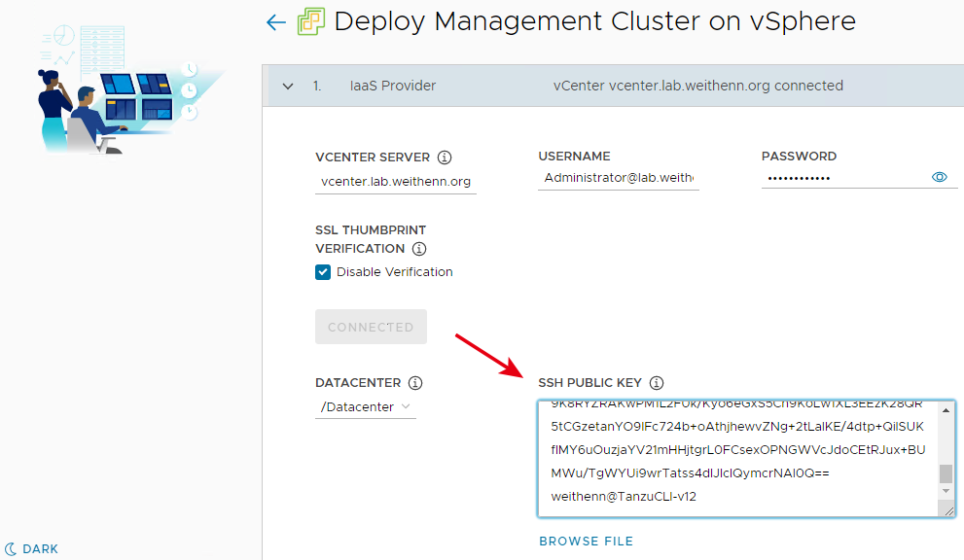Image resolution: width=964 pixels, height=560 pixels.
Task: Open vCenter Server info tooltip icon
Action: [x=445, y=157]
